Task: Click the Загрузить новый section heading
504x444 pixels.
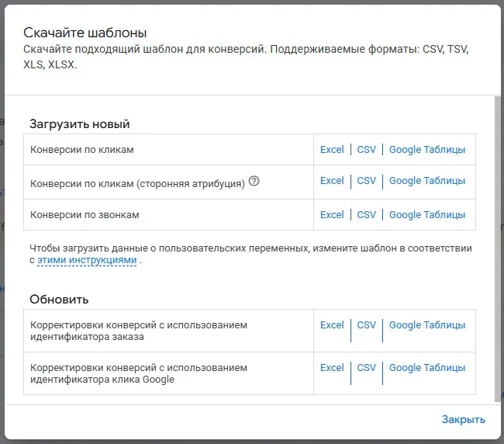Action: pyautogui.click(x=79, y=124)
